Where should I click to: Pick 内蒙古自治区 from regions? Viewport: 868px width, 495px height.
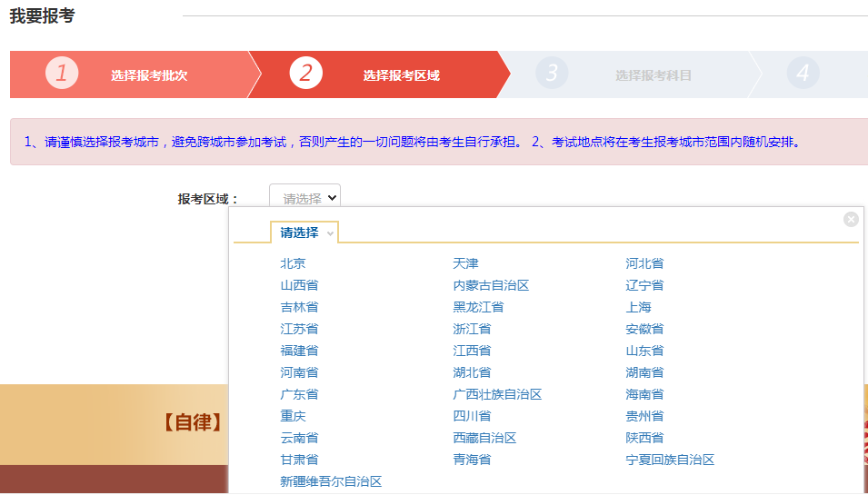tap(491, 285)
